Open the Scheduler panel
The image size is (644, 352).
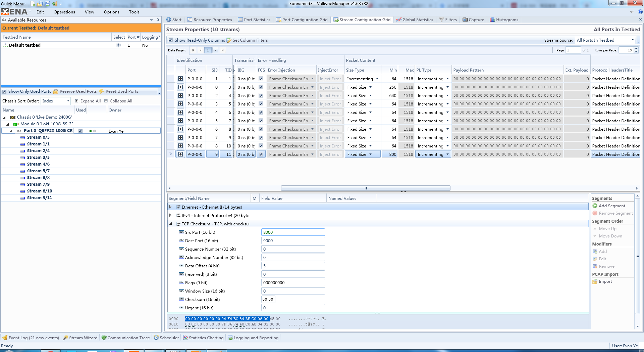(166, 338)
